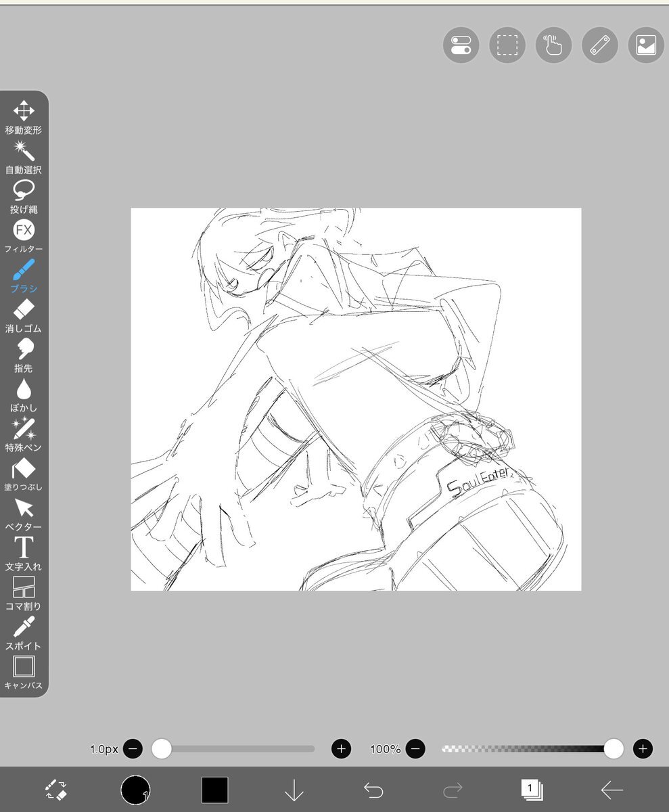The image size is (669, 812).
Task: Open the stabilizer hand-touch icon
Action: click(553, 45)
